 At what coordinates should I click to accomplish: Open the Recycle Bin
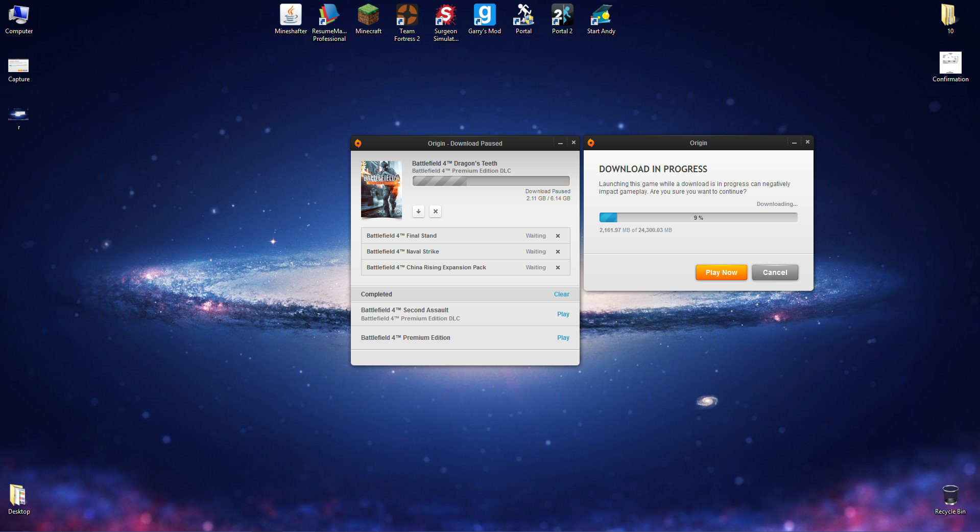pos(950,499)
